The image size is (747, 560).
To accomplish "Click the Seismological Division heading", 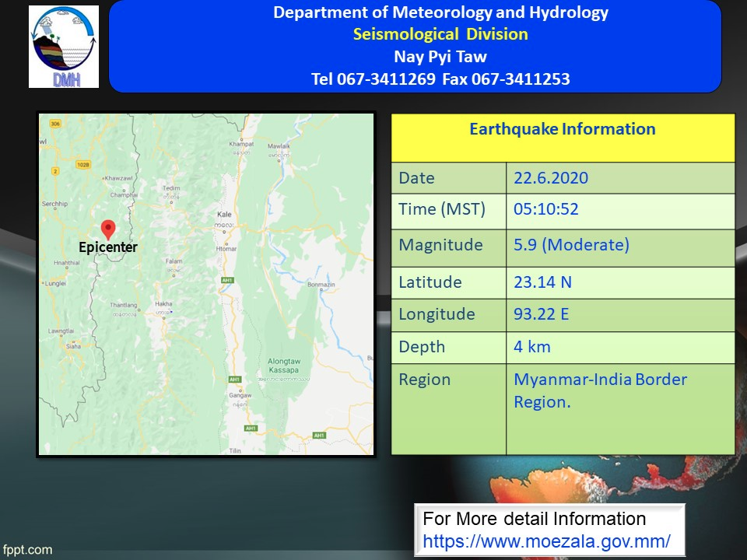I will tap(440, 34).
